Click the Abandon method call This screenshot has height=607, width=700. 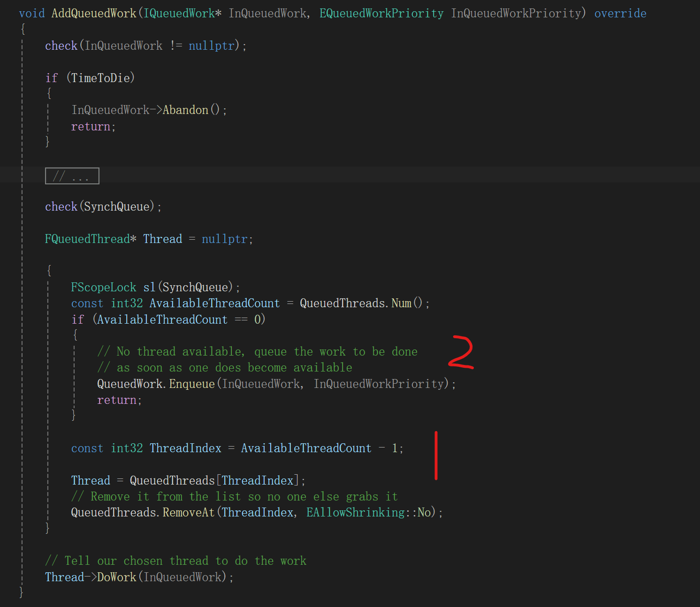point(185,110)
